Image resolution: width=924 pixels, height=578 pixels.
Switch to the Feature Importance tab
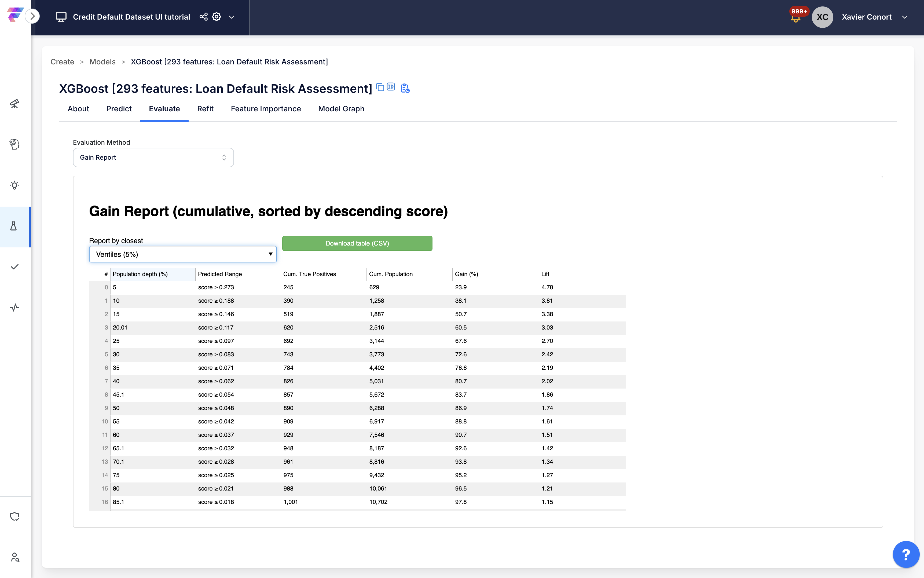266,109
